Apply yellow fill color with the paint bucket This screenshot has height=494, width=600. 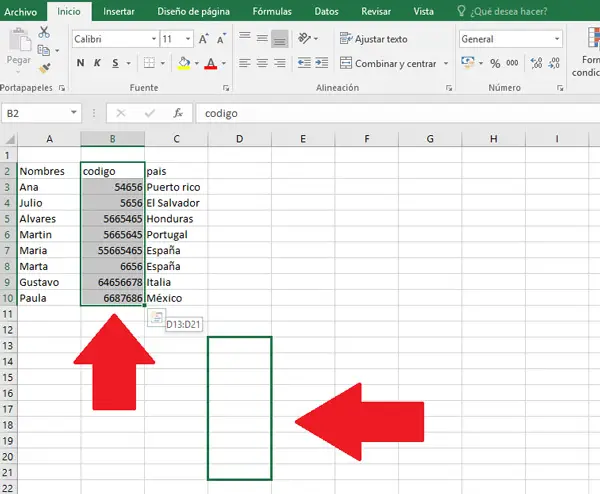(184, 63)
